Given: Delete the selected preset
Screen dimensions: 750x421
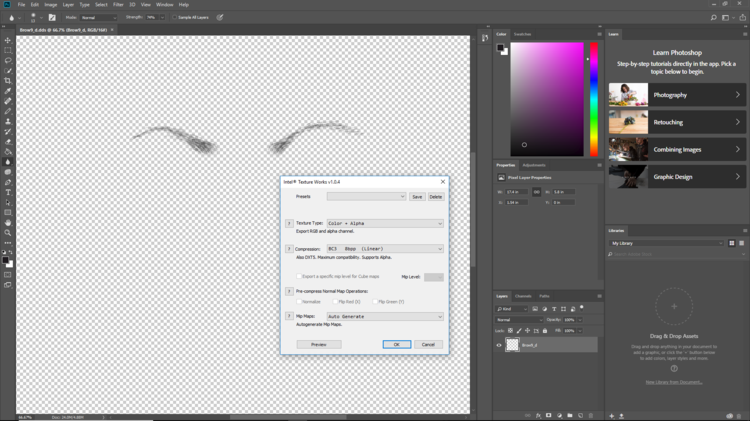Looking at the screenshot, I should click(x=435, y=197).
